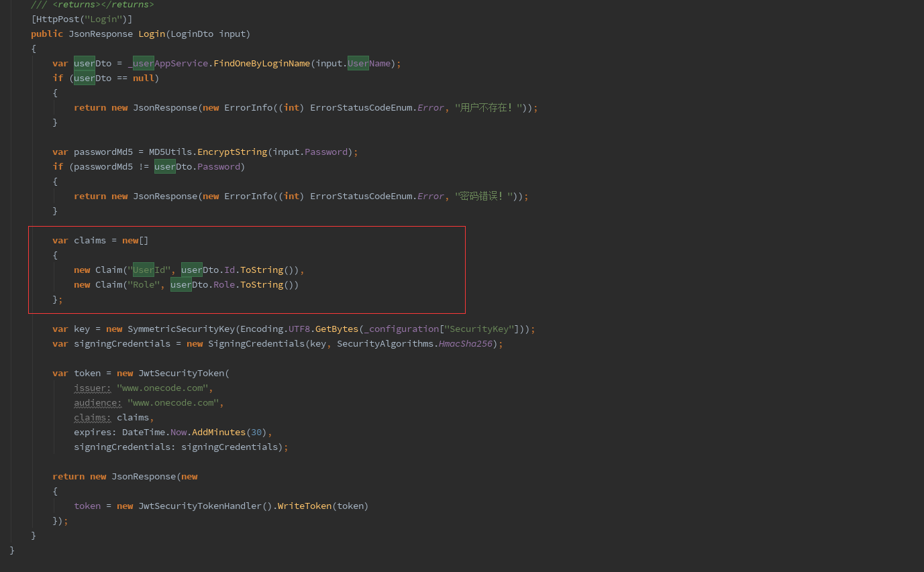Click the "用户不存在！" string literal
Screen dimensions: 924x572
click(489, 107)
